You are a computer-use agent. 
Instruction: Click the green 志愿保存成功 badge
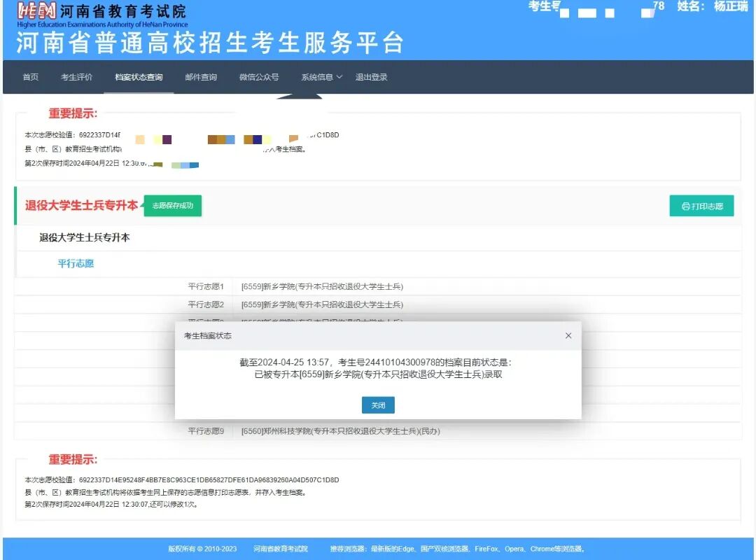[172, 206]
